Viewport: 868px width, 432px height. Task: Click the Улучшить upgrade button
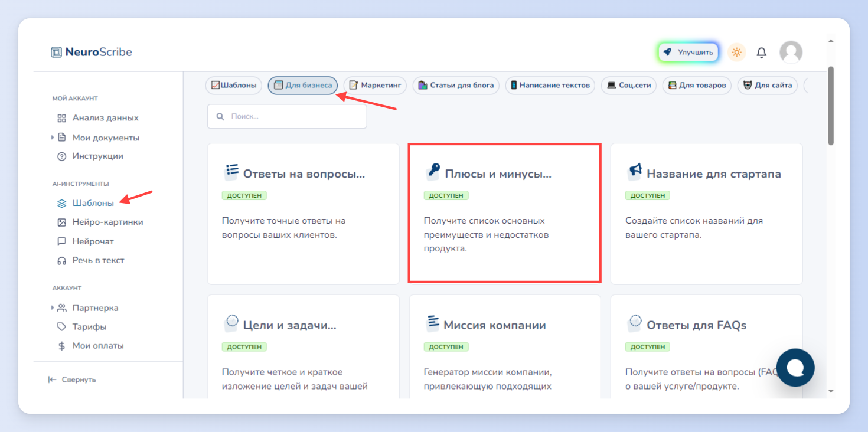[x=688, y=52]
